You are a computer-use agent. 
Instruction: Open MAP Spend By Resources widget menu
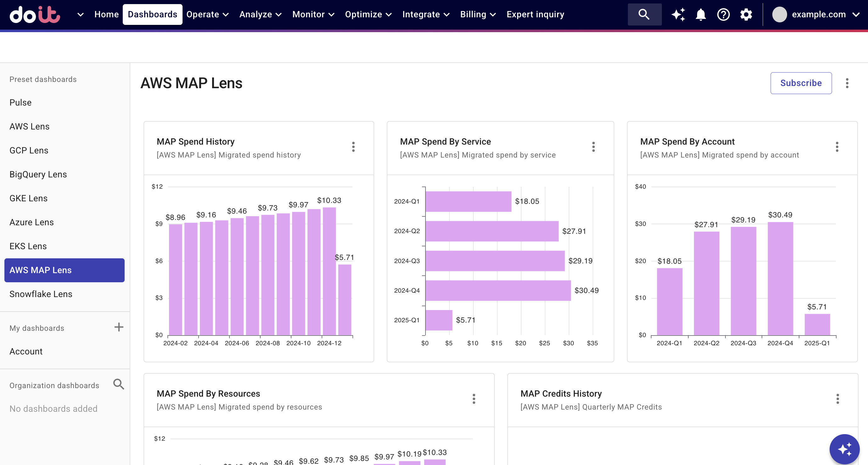[474, 399]
